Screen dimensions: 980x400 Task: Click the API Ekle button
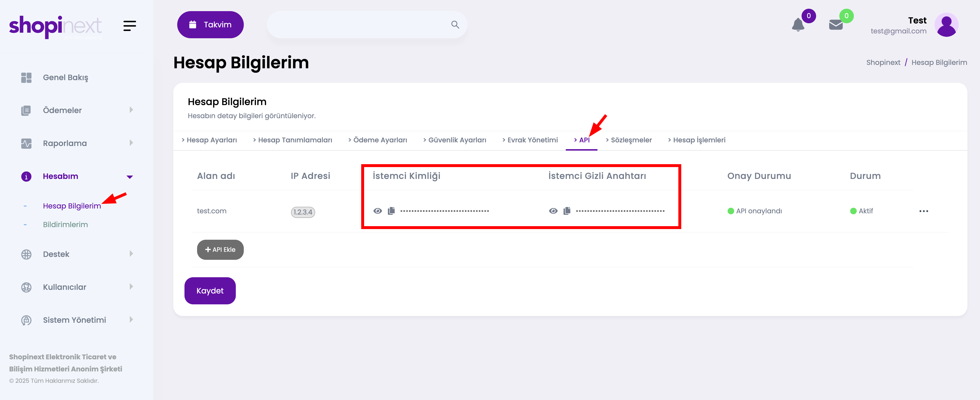pos(220,250)
